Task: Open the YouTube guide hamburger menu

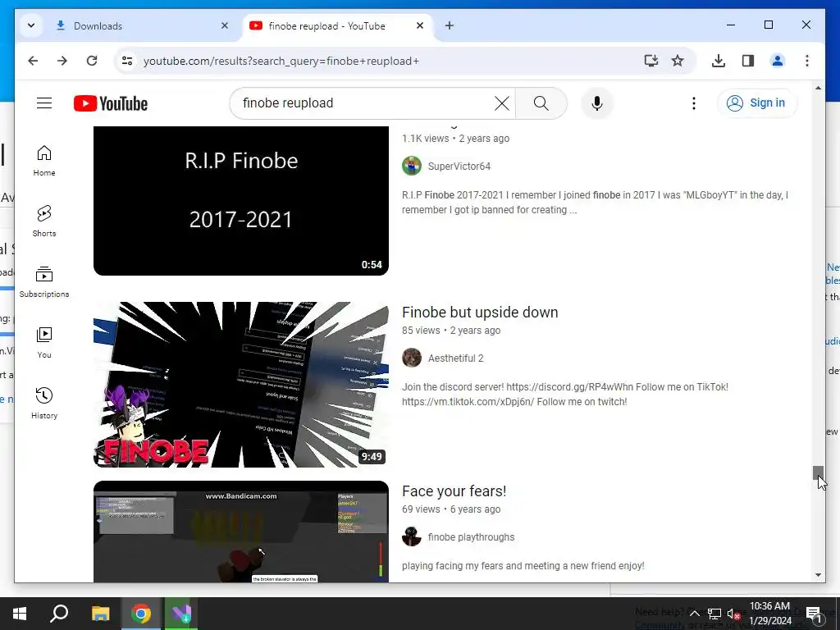Action: pos(44,103)
